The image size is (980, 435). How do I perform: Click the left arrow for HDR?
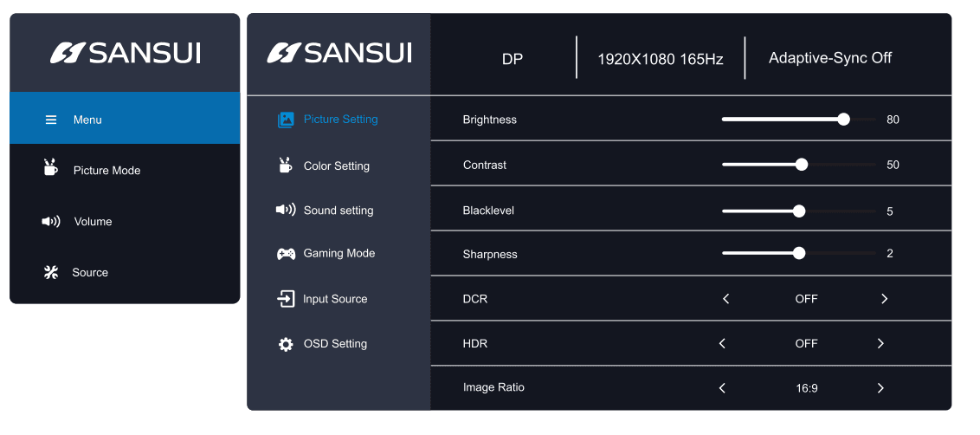[x=722, y=343]
